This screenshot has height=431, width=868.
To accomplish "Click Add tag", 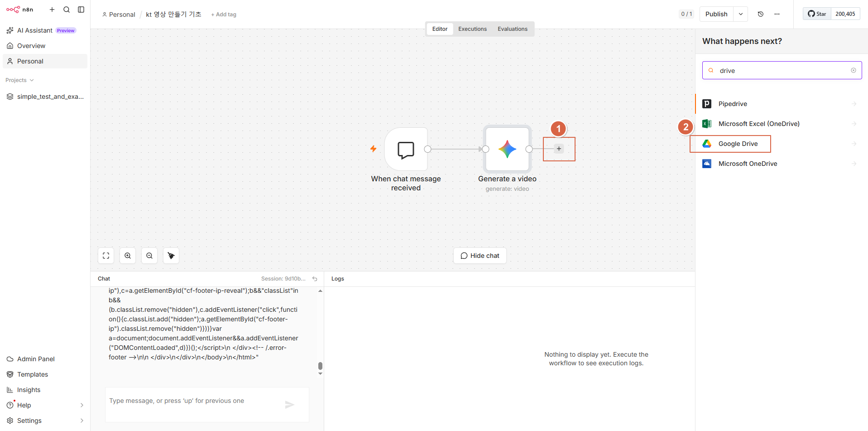I will (224, 15).
